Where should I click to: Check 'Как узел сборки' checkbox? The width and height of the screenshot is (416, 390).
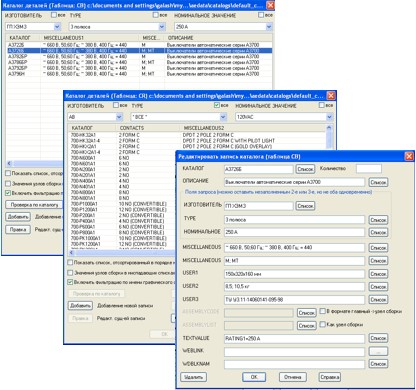(322, 324)
